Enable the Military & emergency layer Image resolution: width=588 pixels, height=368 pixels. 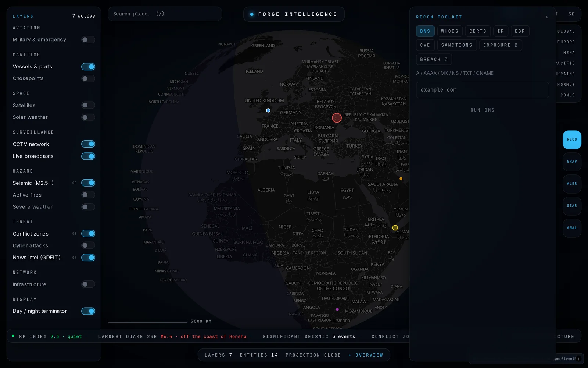point(88,40)
